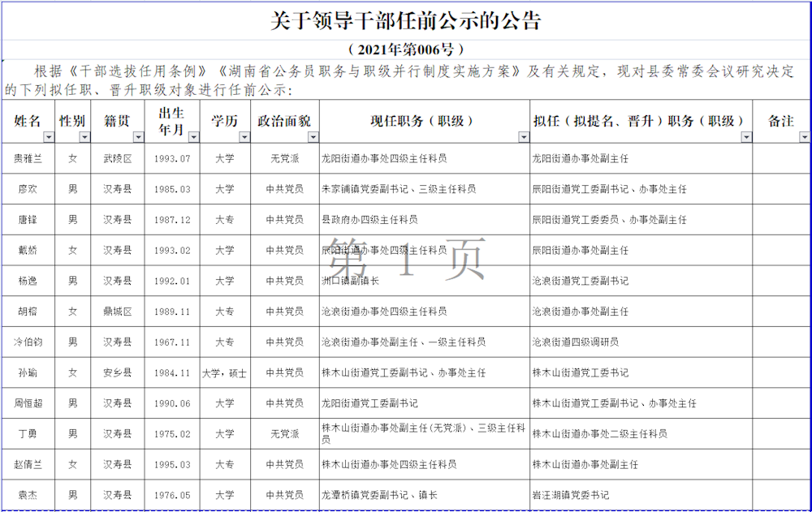Click the name cell 袁杰
This screenshot has height=512, width=812.
tap(28, 495)
